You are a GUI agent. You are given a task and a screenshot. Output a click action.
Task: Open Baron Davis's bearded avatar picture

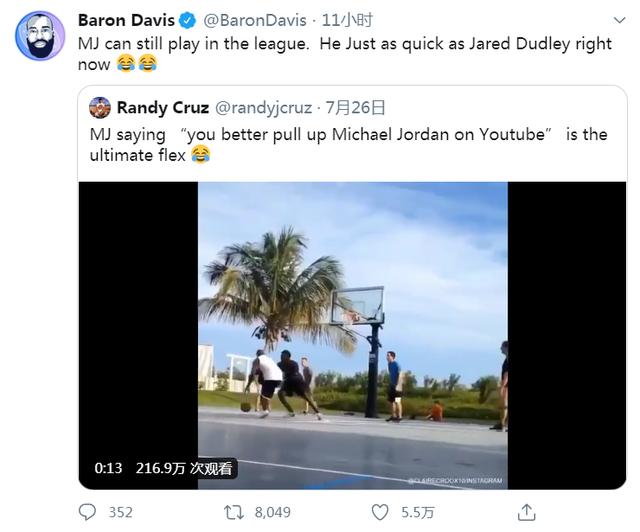pyautogui.click(x=40, y=36)
